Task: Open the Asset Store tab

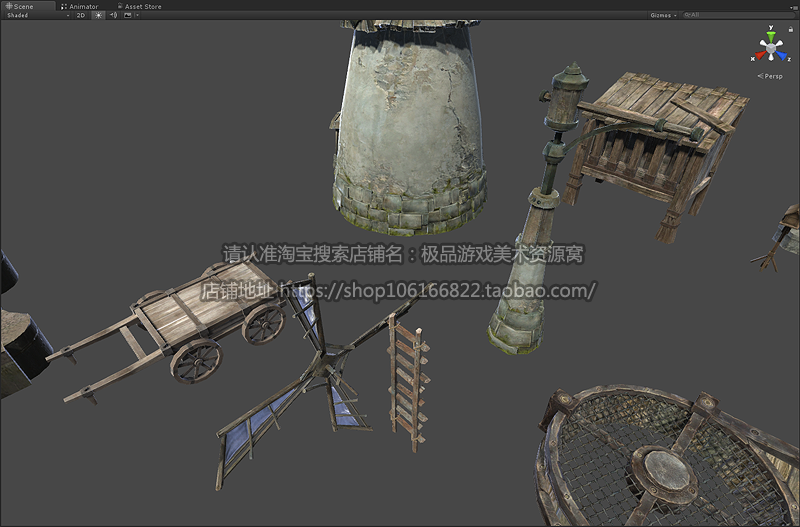Action: 139,6
